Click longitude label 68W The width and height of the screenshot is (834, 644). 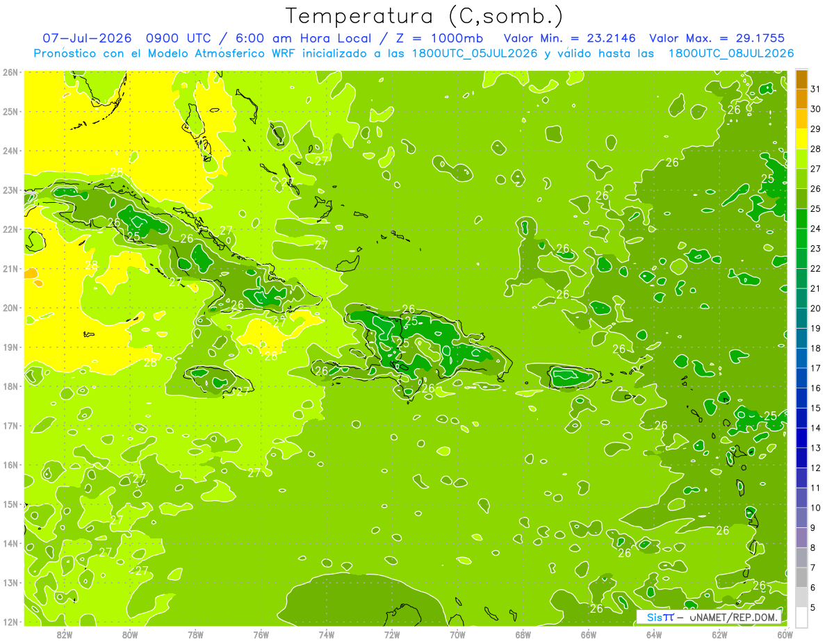tap(523, 634)
